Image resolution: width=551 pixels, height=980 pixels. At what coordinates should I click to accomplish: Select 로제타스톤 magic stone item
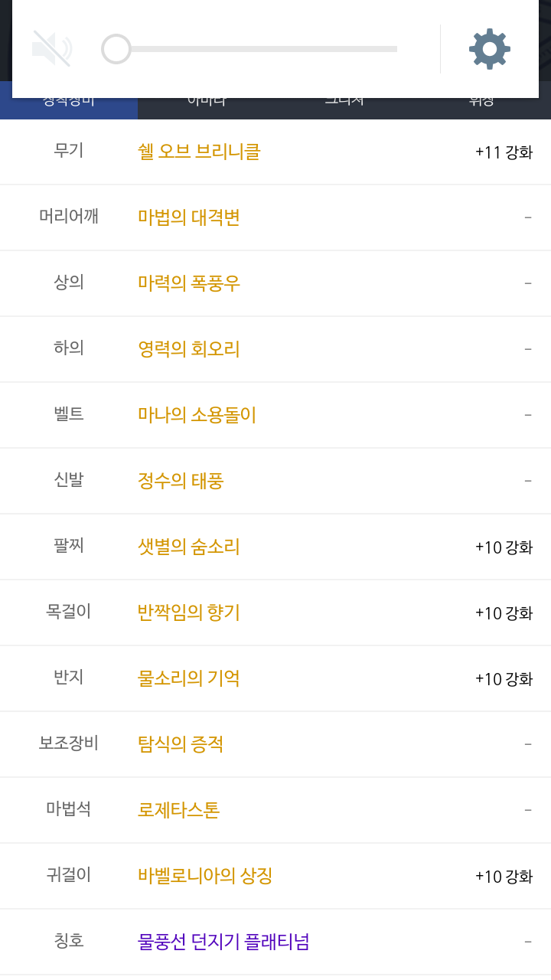tap(178, 810)
